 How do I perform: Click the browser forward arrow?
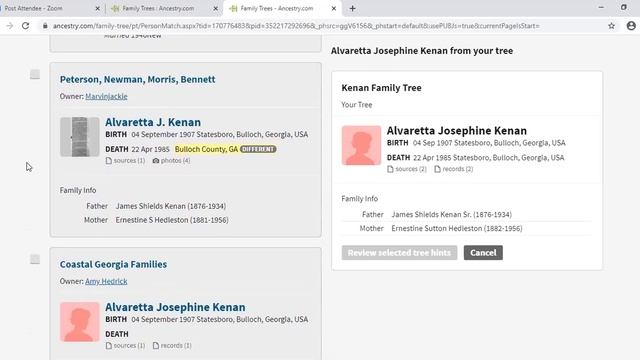click(9, 26)
